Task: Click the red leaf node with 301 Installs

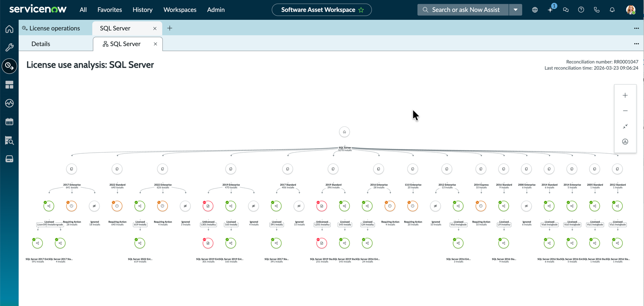Action: (x=208, y=243)
